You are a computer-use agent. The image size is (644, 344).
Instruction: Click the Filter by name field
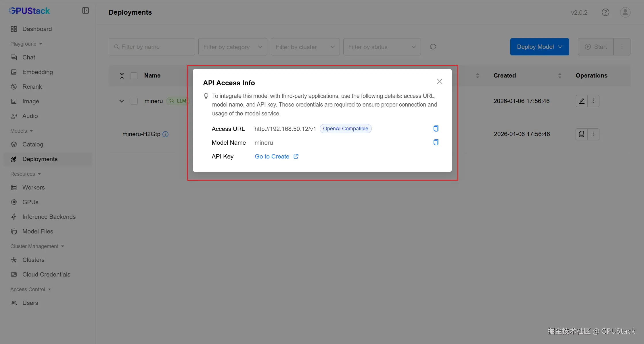tap(152, 47)
